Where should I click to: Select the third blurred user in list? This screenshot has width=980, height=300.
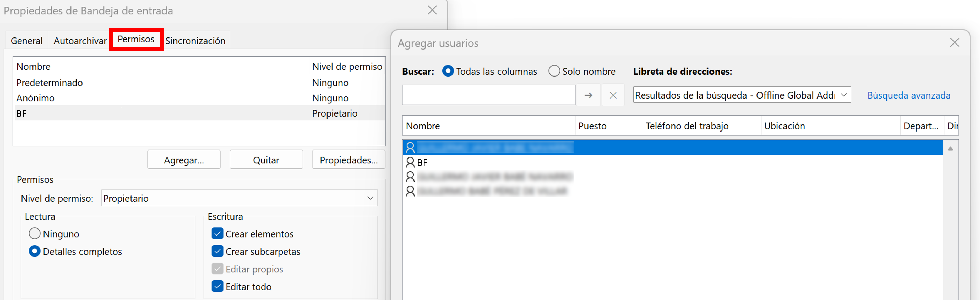[x=494, y=177]
